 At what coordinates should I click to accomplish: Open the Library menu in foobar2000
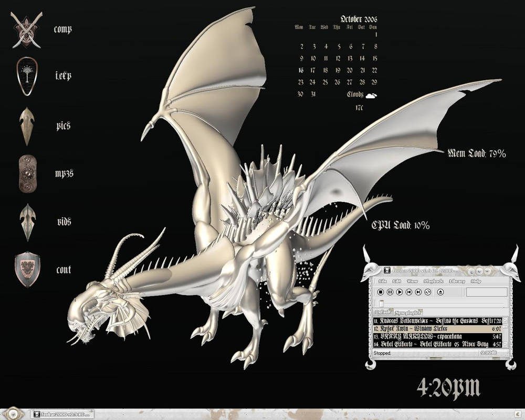[457, 281]
